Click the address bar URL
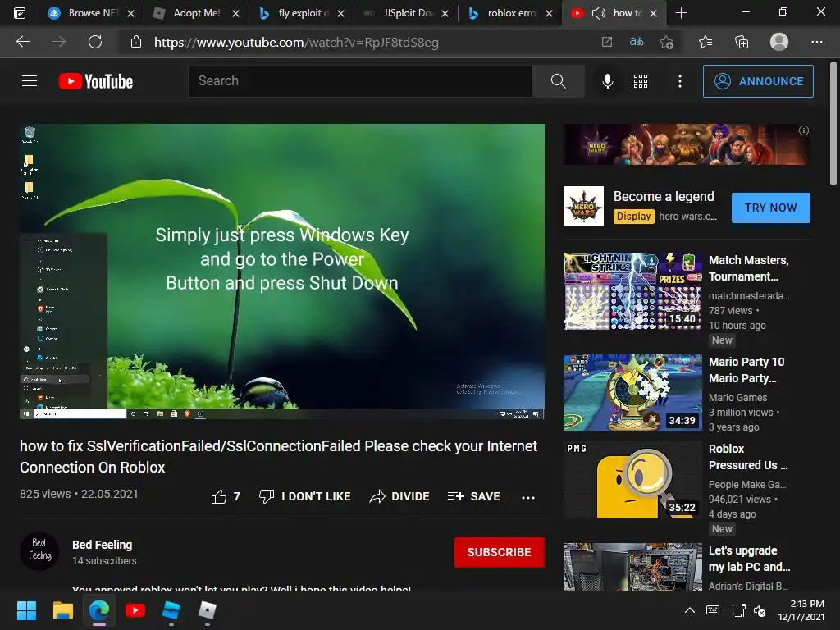The width and height of the screenshot is (840, 630). tap(296, 42)
